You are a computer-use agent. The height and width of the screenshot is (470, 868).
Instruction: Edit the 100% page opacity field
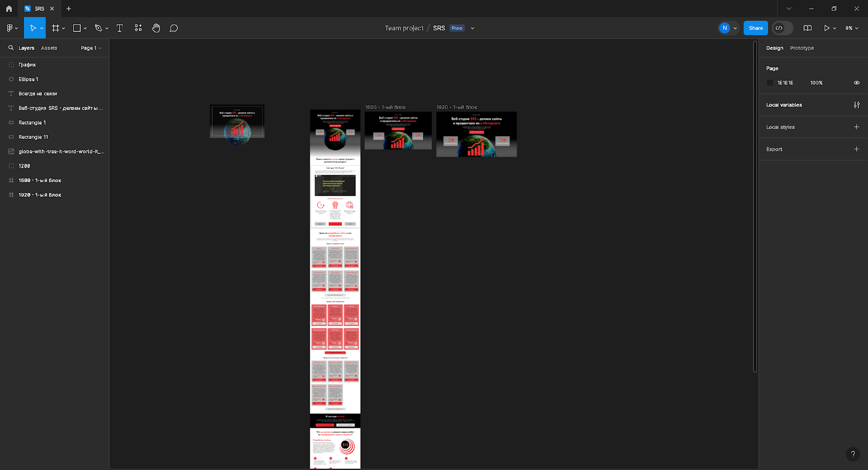coord(816,83)
